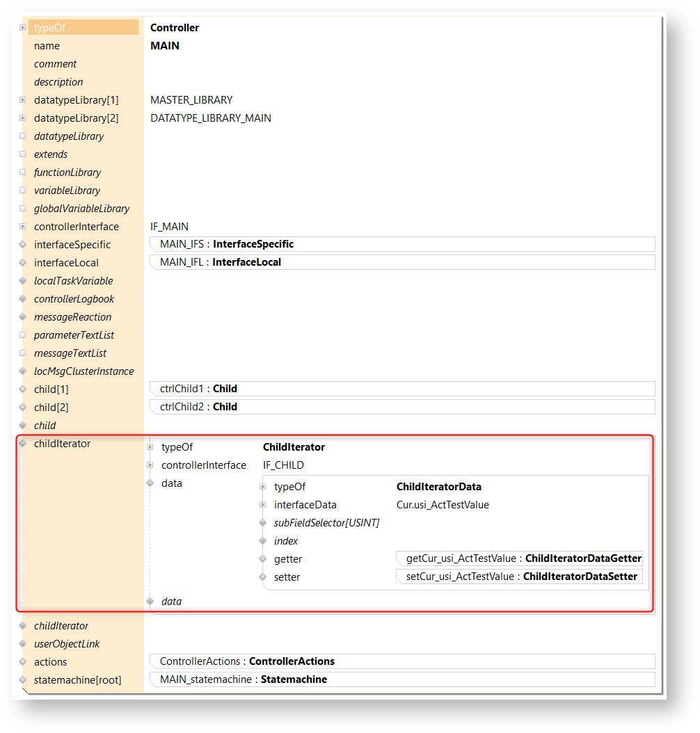
Task: Select the globalVariableLibrary row label
Action: tap(81, 209)
